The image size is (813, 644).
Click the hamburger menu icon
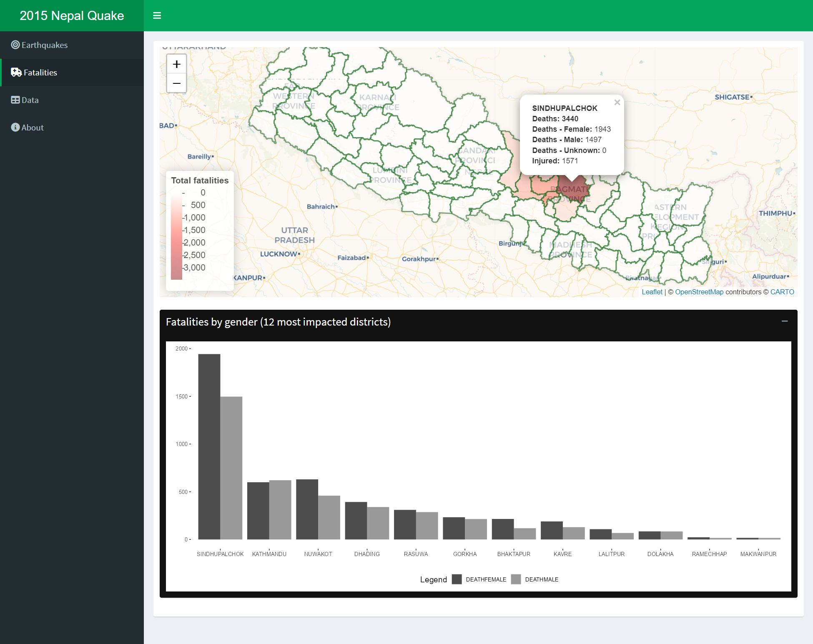click(157, 15)
